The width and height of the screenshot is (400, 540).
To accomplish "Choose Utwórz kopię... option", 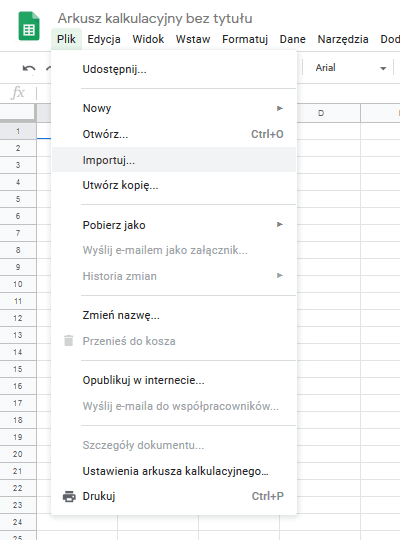I will coord(174,185).
